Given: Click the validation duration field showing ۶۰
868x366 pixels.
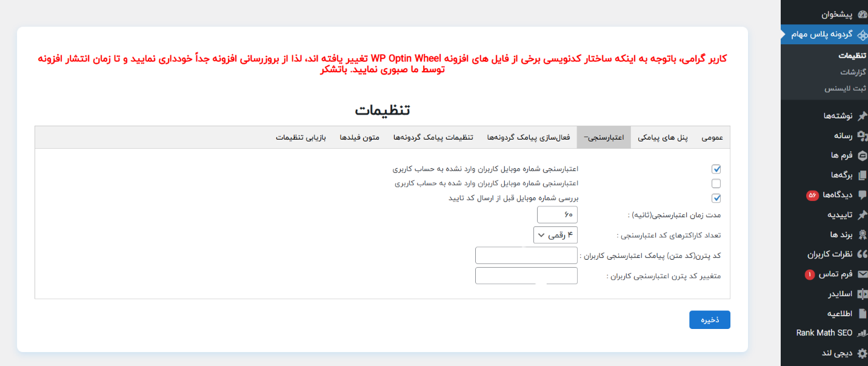Looking at the screenshot, I should click(x=557, y=215).
